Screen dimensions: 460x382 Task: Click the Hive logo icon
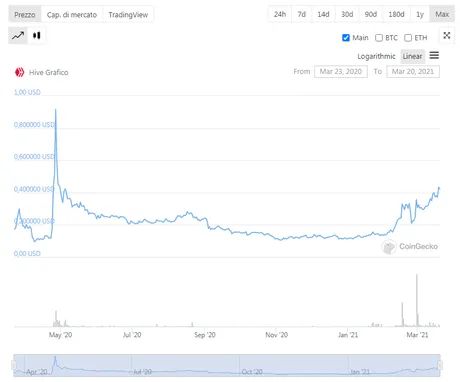coord(19,72)
